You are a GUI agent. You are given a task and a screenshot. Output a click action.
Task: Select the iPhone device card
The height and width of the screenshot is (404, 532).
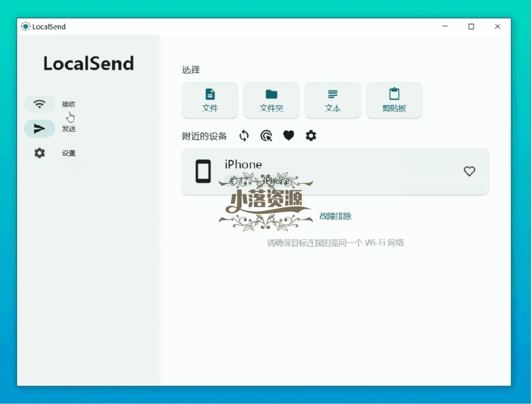(x=336, y=171)
